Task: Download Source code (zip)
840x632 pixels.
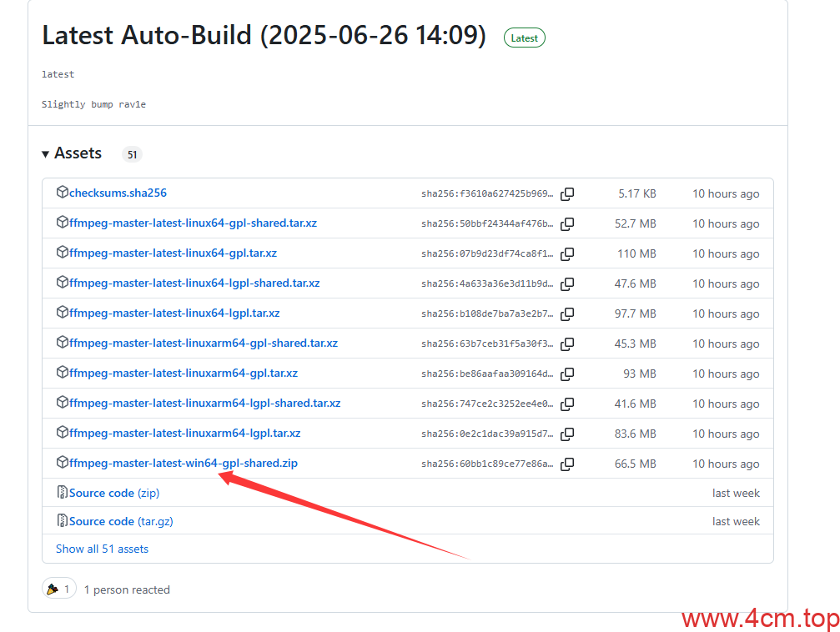Action: (114, 493)
